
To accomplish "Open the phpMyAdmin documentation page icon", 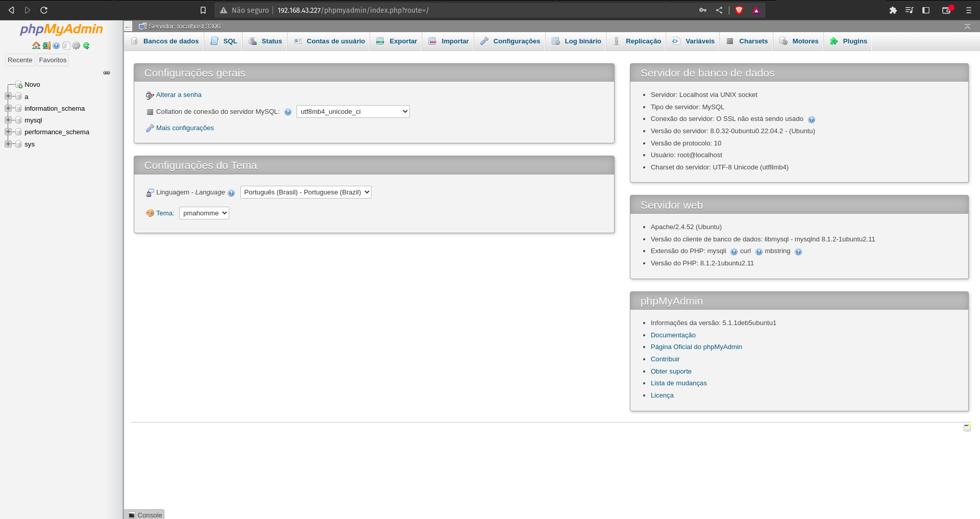I will tap(66, 45).
